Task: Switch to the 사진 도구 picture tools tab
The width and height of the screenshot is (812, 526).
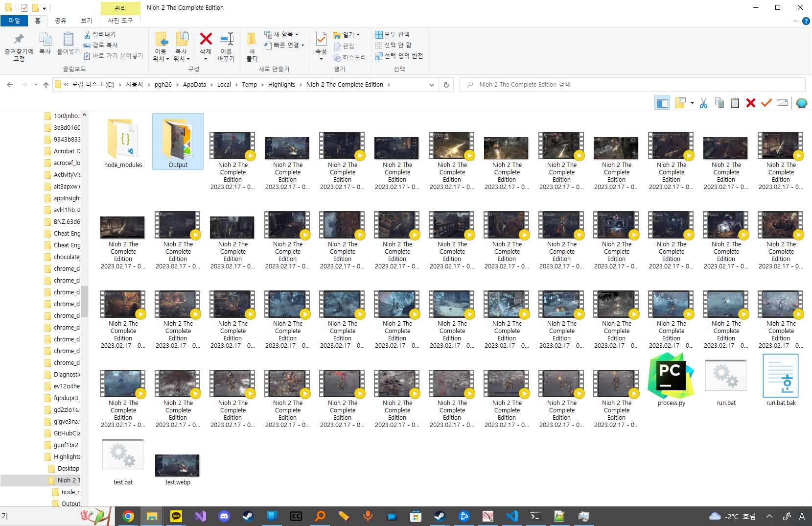Action: [x=120, y=21]
